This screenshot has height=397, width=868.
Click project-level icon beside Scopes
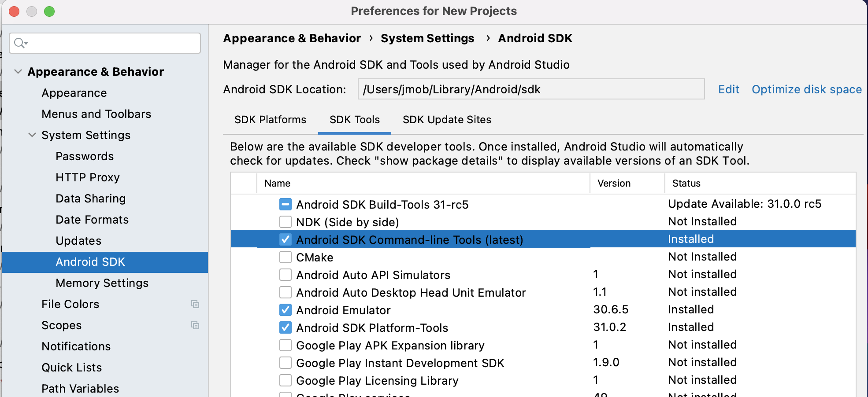[x=195, y=325]
